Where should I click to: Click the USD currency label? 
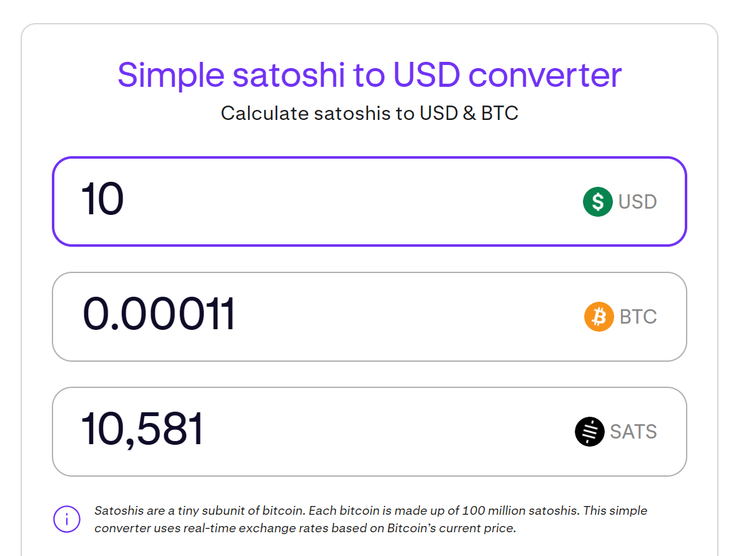click(637, 201)
